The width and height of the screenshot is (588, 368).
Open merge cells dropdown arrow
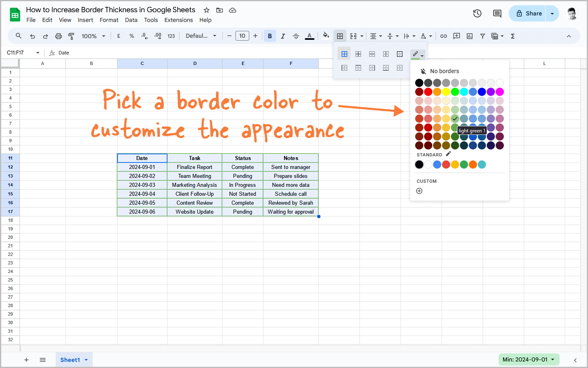pos(362,36)
